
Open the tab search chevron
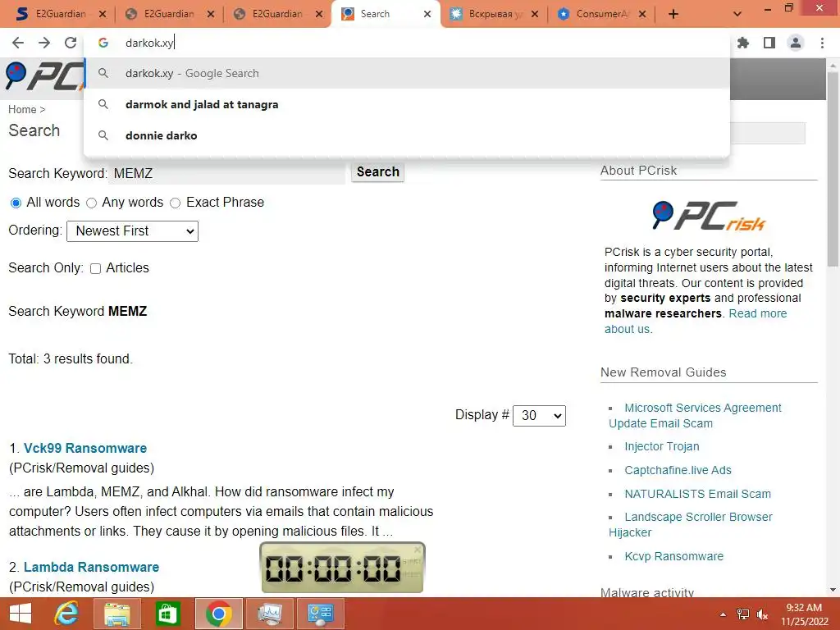coord(737,15)
